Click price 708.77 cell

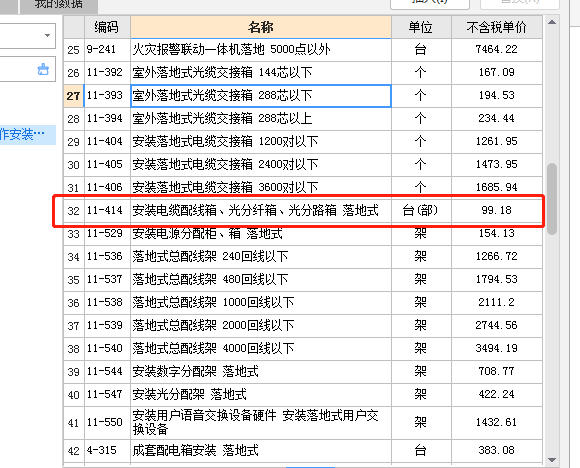pyautogui.click(x=496, y=371)
